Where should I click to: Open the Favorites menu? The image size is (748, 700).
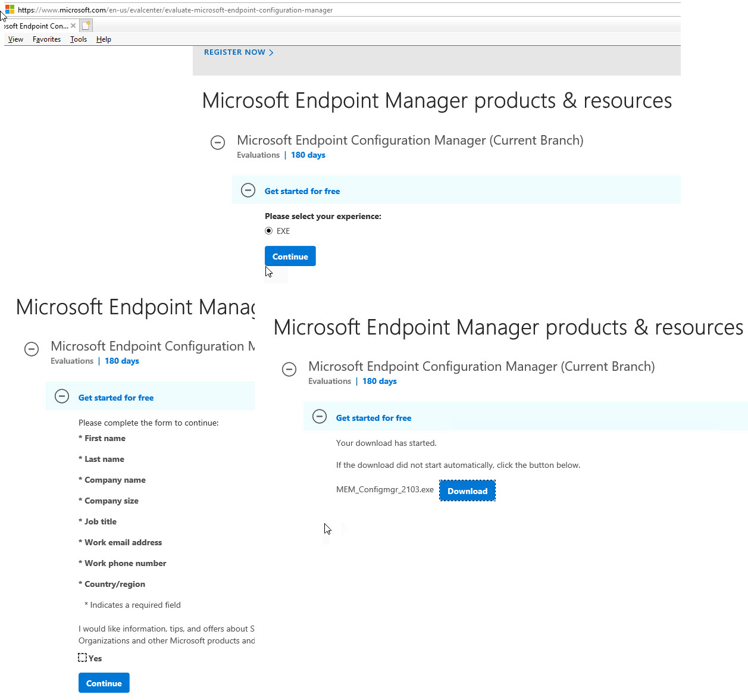(x=46, y=39)
